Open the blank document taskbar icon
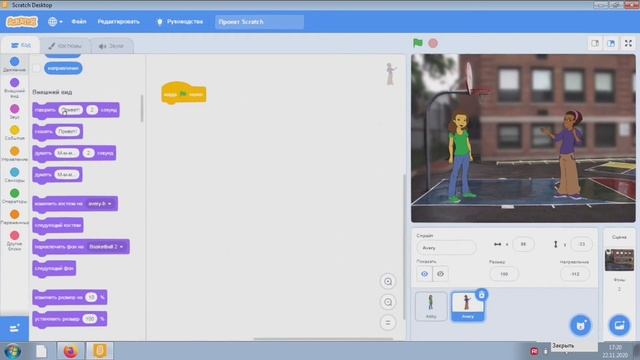640x360 pixels. [x=41, y=351]
